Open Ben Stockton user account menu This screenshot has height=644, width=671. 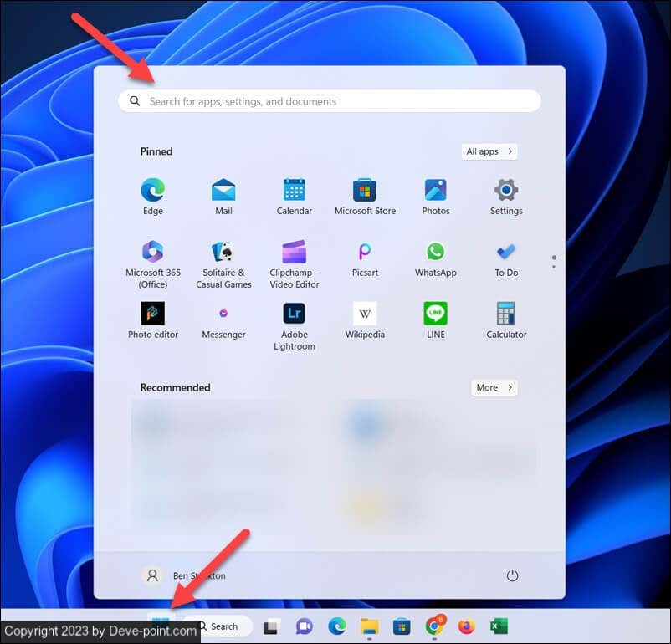[184, 575]
